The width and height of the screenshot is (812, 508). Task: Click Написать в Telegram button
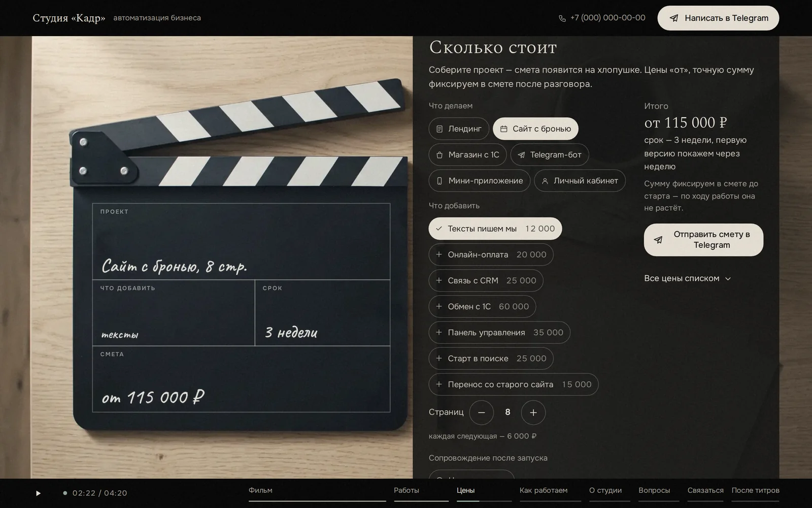point(718,18)
